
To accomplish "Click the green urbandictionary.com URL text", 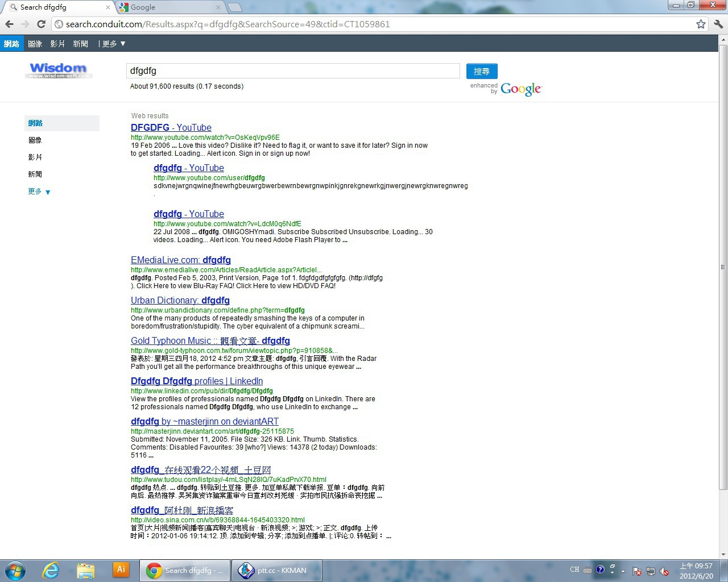I will click(218, 310).
